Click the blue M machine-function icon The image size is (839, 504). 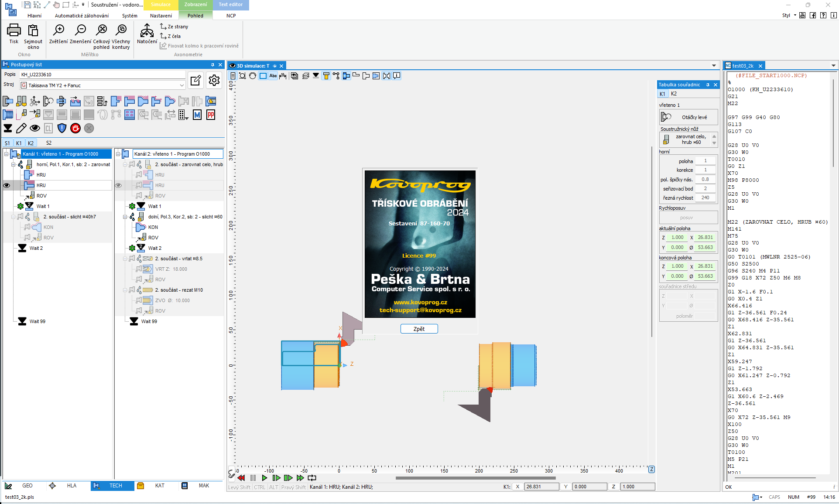pos(197,115)
